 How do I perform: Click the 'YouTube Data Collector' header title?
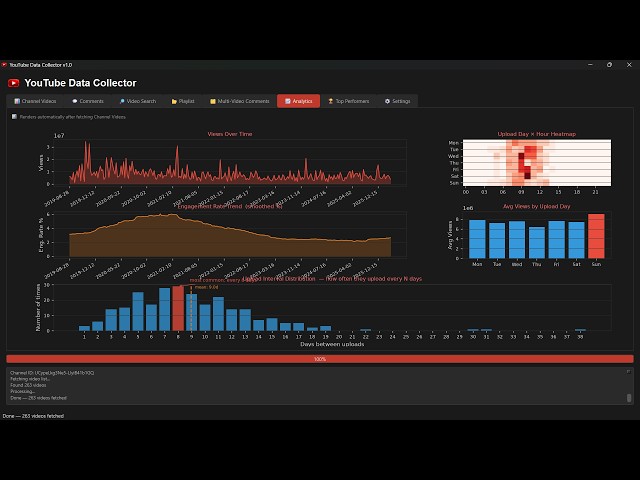80,83
